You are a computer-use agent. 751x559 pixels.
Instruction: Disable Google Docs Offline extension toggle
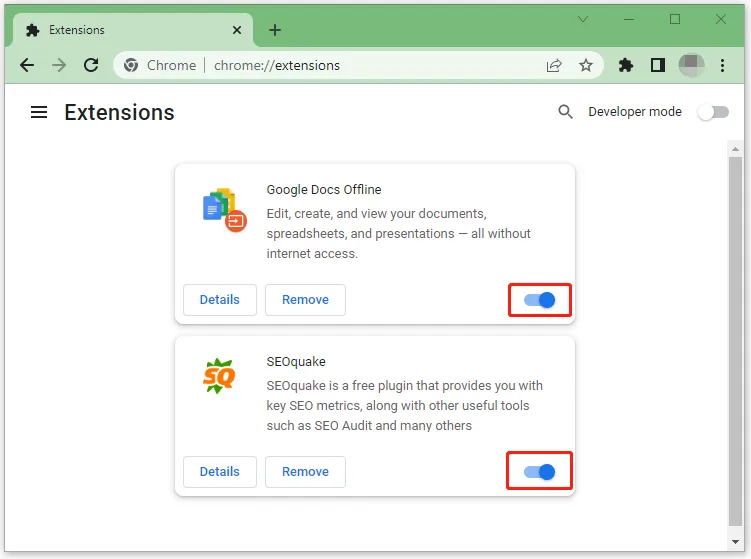pos(540,300)
